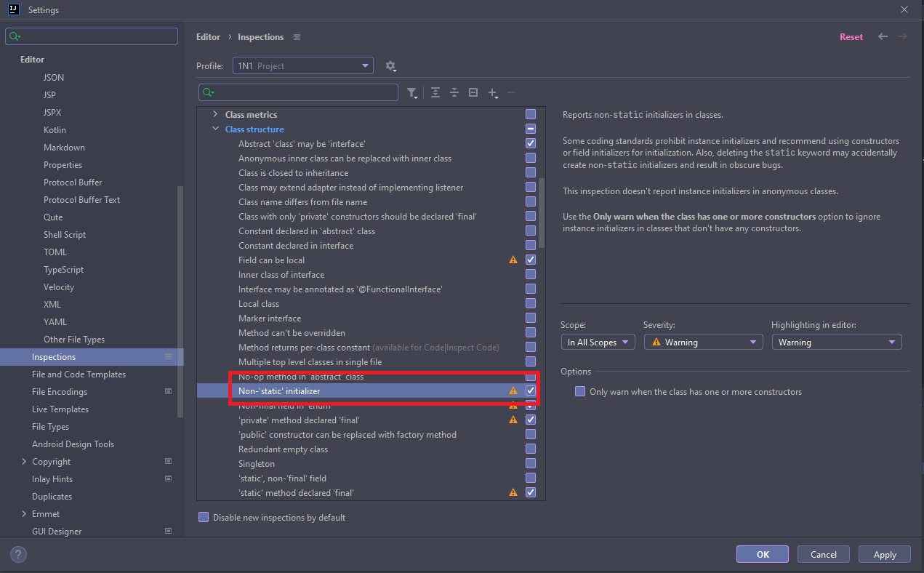
Task: Click the settings search field
Action: coord(92,36)
